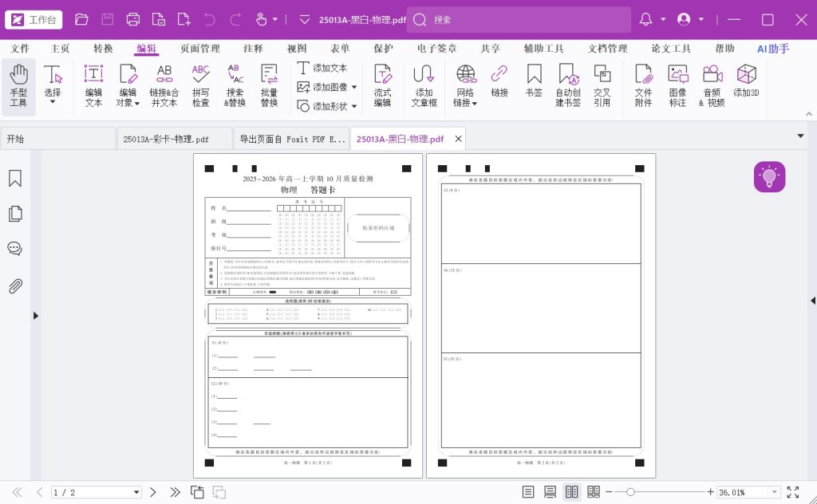Enable continuous scrolling page view
This screenshot has height=504, width=817.
(550, 492)
